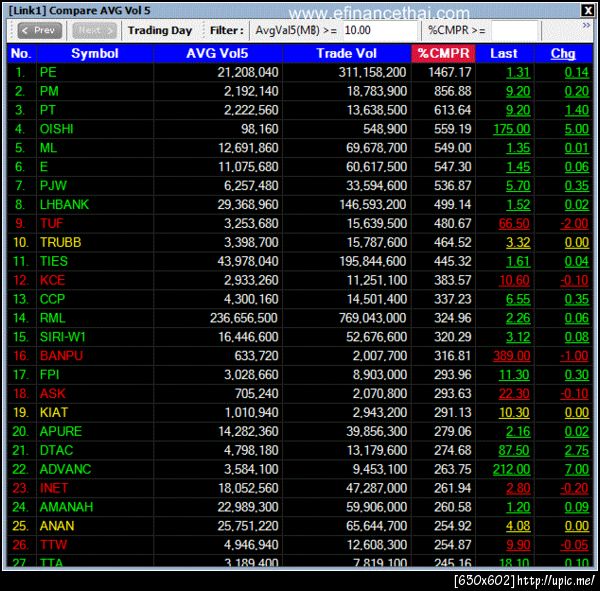The height and width of the screenshot is (591, 600).
Task: Select the RML symbol
Action: [53, 318]
